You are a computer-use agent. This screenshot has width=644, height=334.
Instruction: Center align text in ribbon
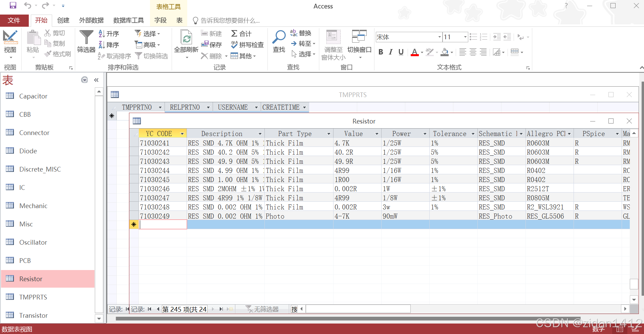(473, 52)
